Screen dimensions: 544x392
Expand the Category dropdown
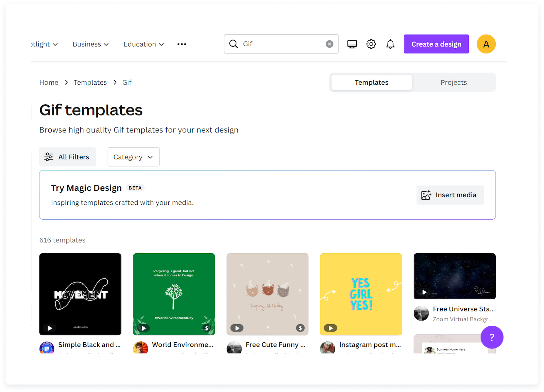coord(133,157)
